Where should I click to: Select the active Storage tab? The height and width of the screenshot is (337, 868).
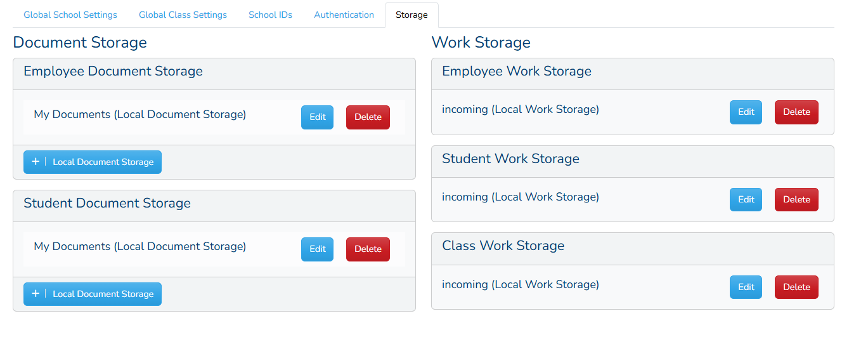(411, 15)
